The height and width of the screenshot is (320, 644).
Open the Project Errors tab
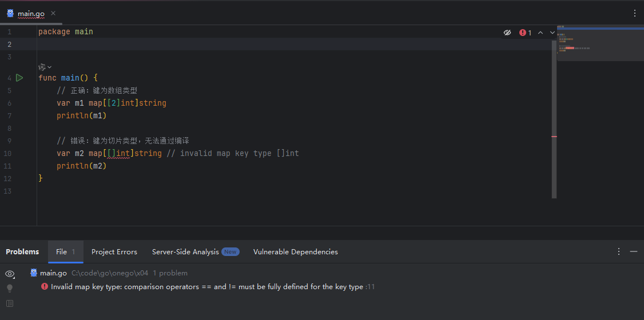(114, 251)
